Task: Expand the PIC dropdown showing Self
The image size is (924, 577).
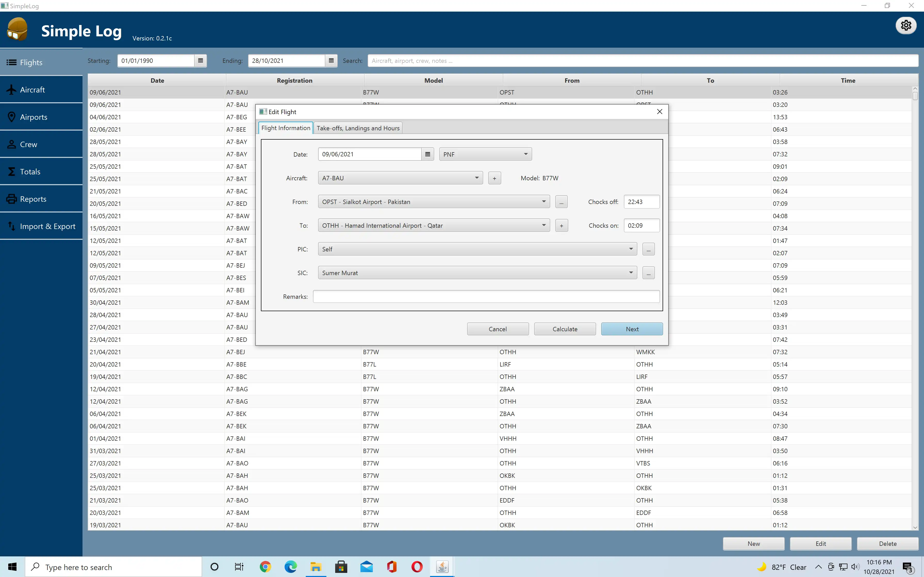Action: point(631,249)
